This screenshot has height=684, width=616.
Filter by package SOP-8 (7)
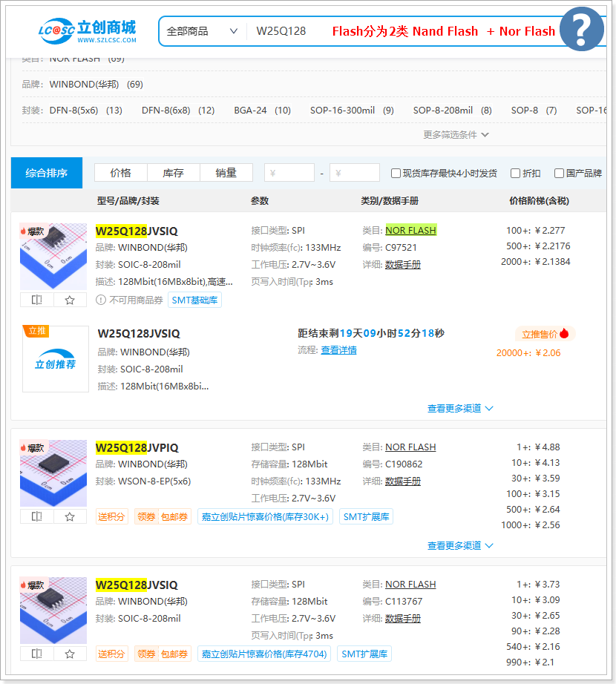(534, 111)
